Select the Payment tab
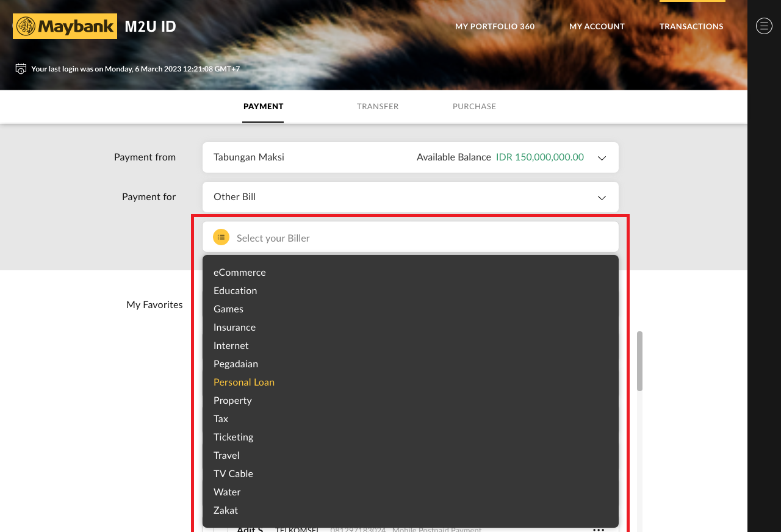Image resolution: width=781 pixels, height=532 pixels. click(x=263, y=107)
